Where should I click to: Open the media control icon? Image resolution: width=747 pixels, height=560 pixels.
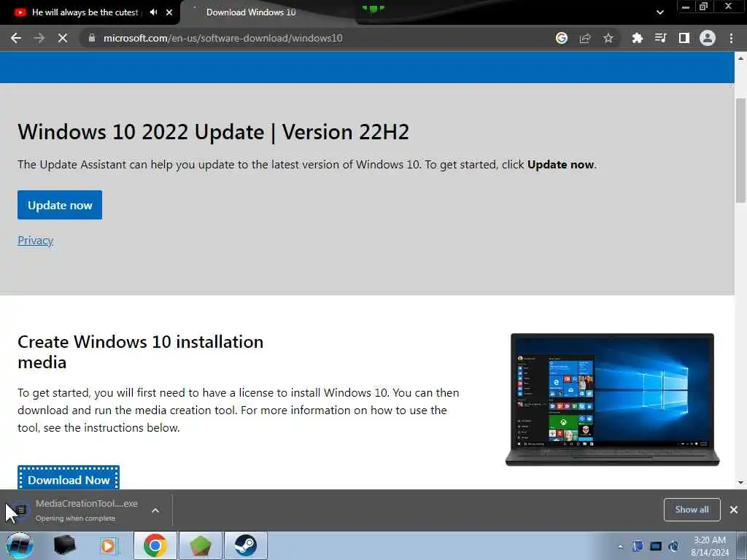660,38
